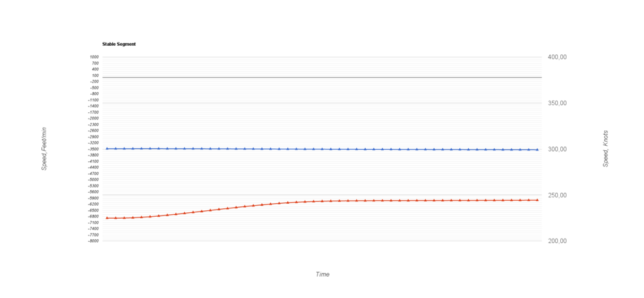Select the -5000 left axis value
The image size is (644, 298).
click(x=93, y=179)
